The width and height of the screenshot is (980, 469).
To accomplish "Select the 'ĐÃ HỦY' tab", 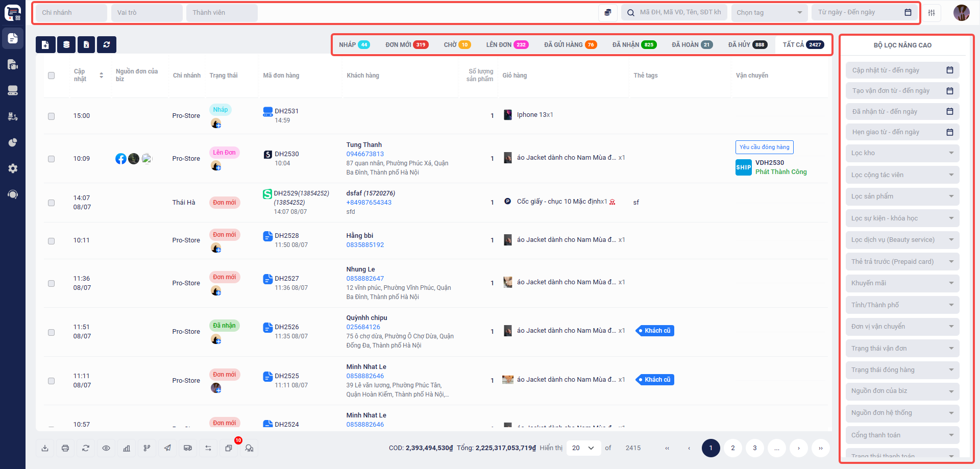I will 747,45.
